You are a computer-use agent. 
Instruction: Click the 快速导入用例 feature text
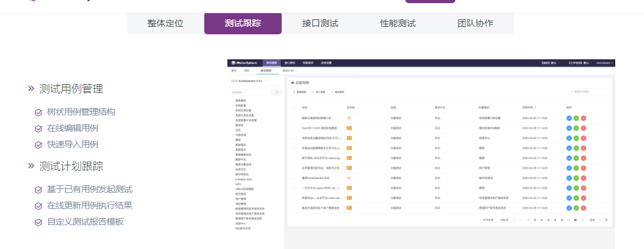coord(72,144)
